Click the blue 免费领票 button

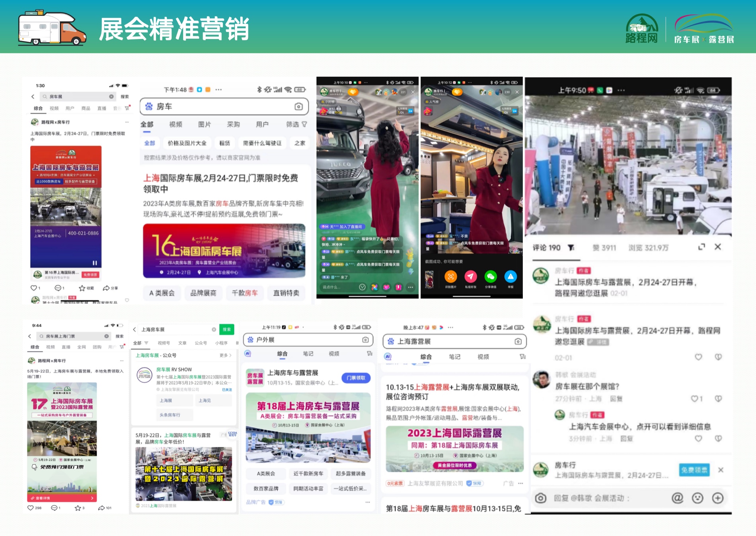coord(694,470)
